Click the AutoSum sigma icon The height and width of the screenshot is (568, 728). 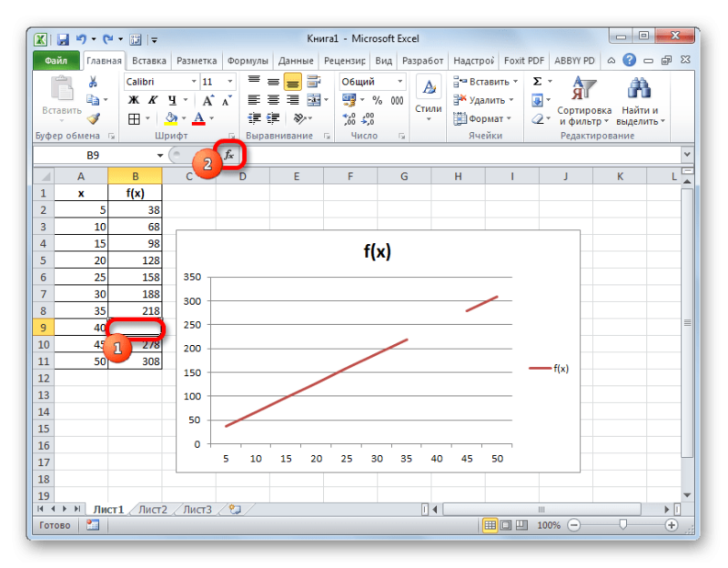pos(537,82)
